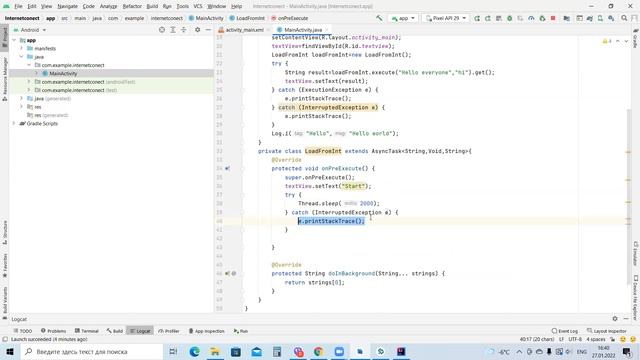This screenshot has height=360, width=640.
Task: Open Google Chrome from taskbar
Action: [319, 351]
